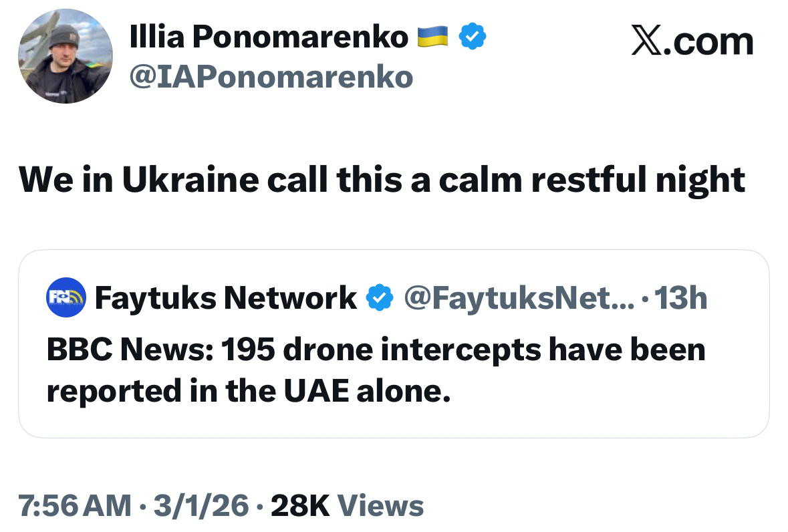Screen dimensions: 788x532
Task: Click the 13h timestamp on quoted post
Action: click(x=680, y=297)
